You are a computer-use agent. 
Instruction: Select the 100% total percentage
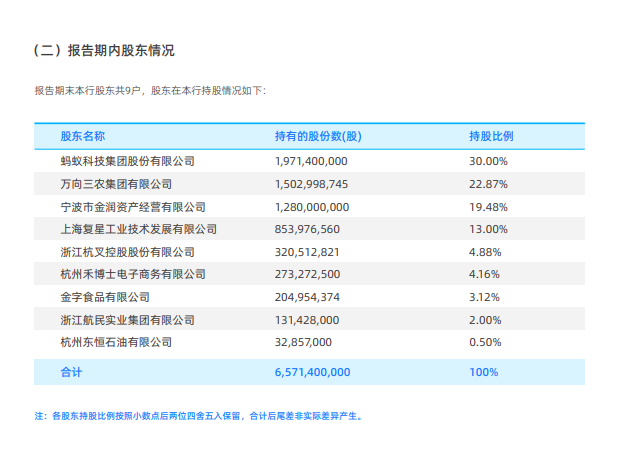(484, 372)
